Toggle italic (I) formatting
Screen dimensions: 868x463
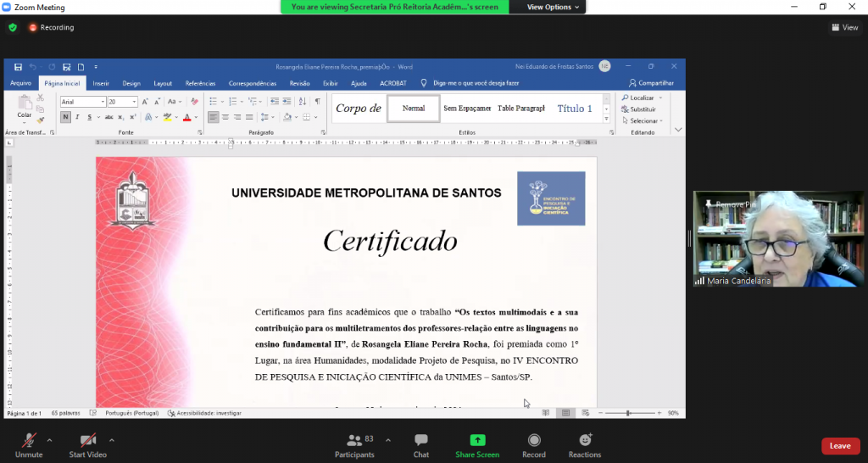click(x=77, y=117)
